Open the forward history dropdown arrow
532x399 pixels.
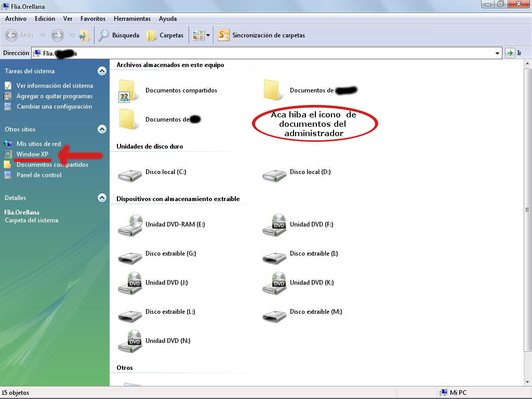pos(72,35)
